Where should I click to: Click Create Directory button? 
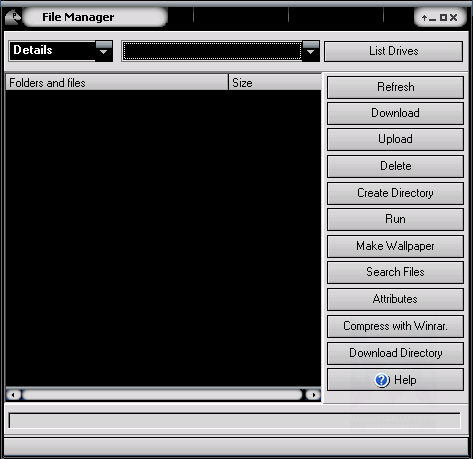click(x=395, y=193)
